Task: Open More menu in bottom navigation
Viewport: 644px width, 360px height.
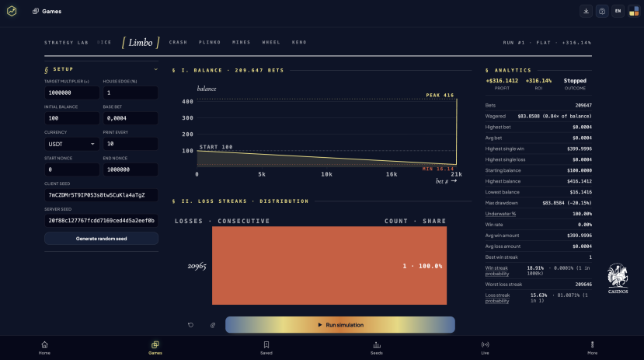Action: (x=592, y=348)
